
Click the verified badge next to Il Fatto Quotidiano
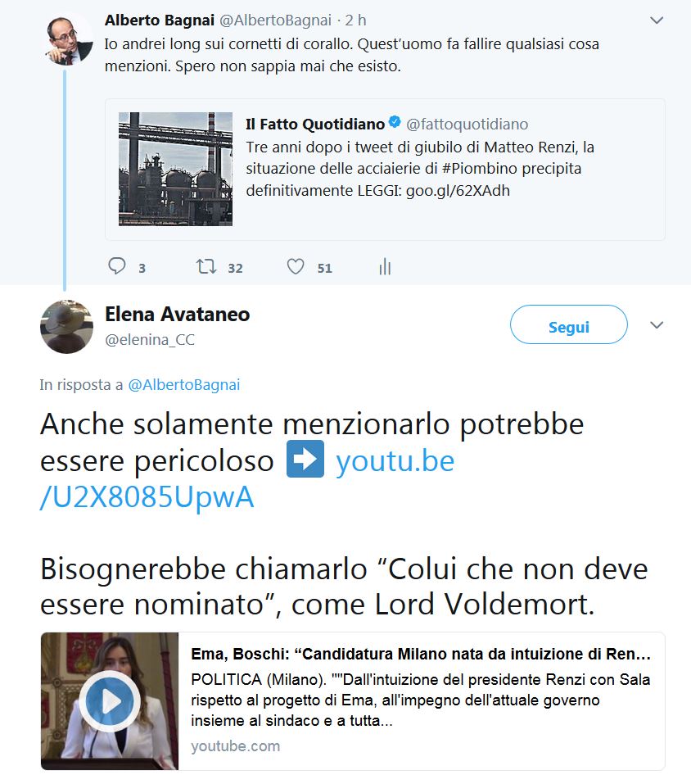[395, 122]
